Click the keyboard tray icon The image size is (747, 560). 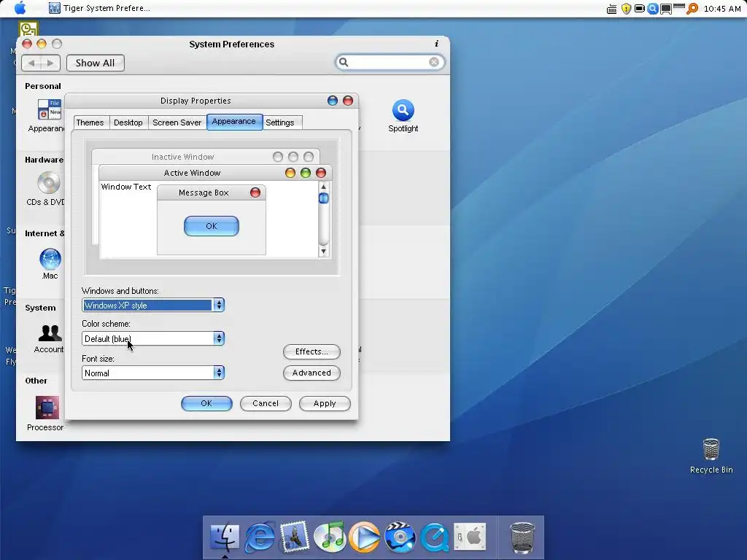612,9
